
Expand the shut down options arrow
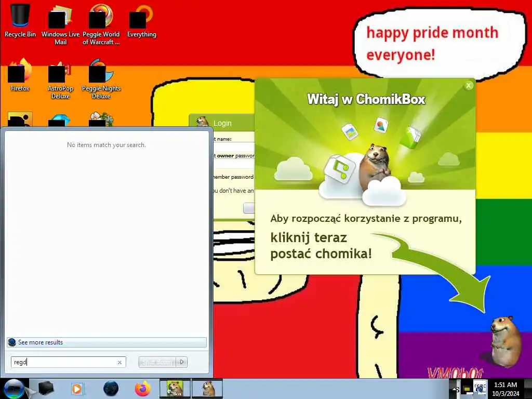[x=182, y=362]
